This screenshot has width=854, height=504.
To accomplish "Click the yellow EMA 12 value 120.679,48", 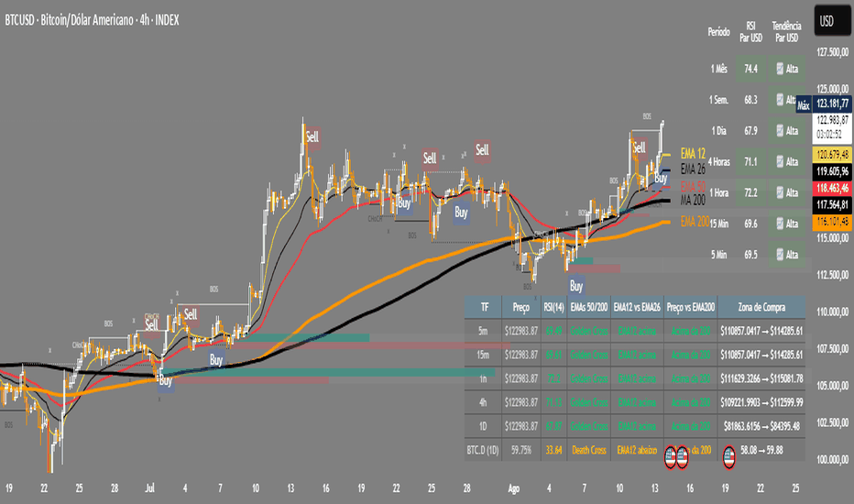I will (x=832, y=155).
